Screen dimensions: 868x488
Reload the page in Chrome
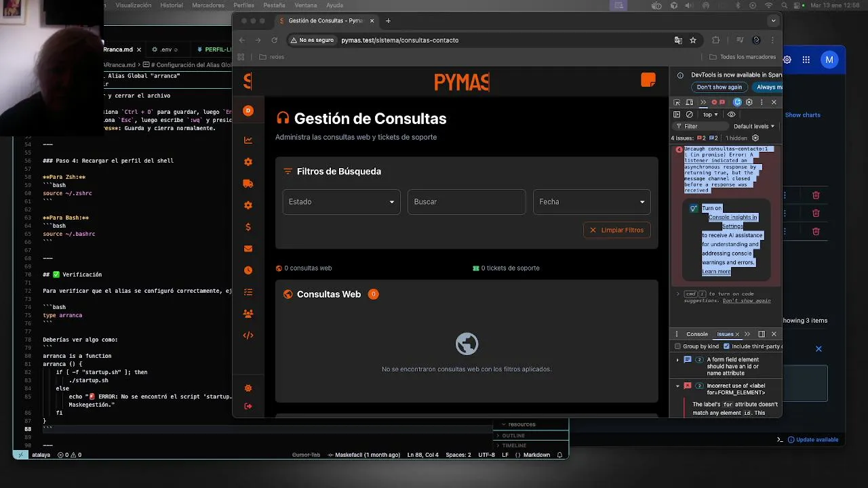[x=275, y=40]
